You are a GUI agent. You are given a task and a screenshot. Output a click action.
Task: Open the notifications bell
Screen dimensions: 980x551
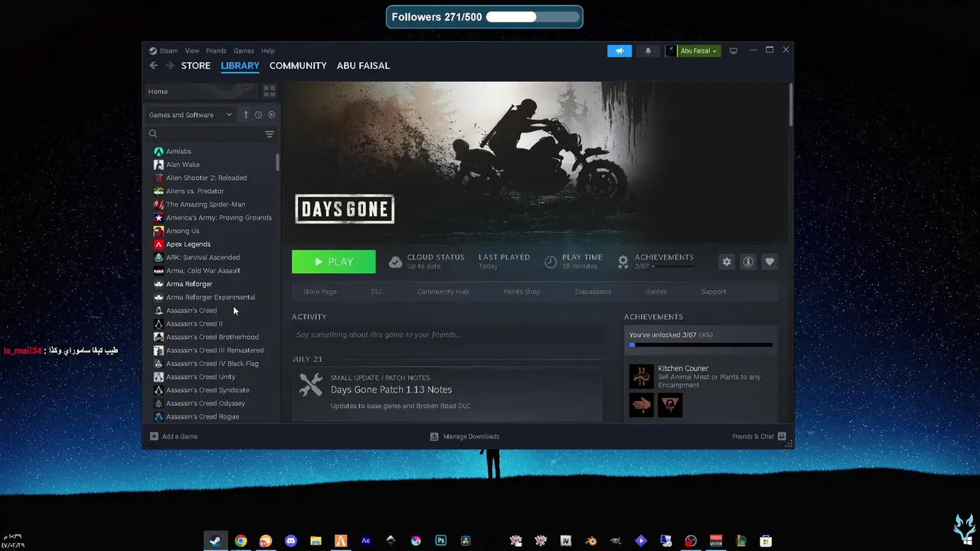coord(648,51)
